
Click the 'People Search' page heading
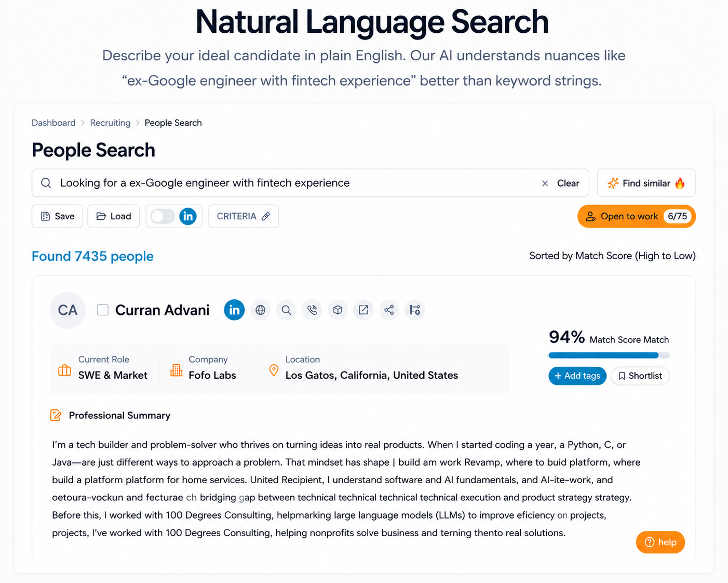[93, 150]
